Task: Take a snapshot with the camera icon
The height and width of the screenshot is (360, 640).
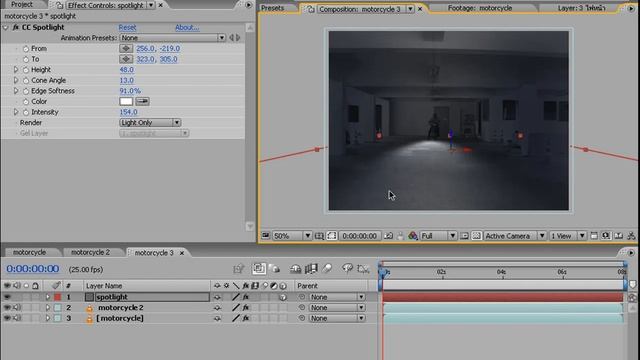Action: click(x=389, y=236)
